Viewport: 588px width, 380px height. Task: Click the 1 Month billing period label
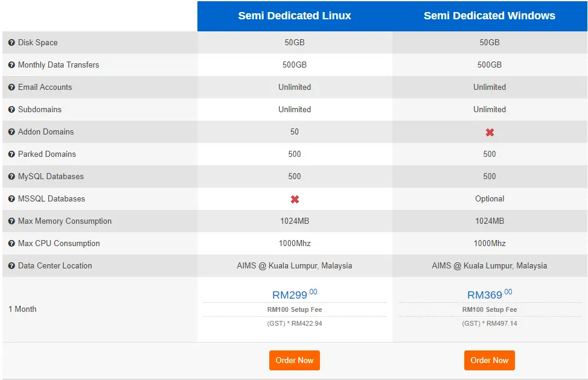[x=22, y=309]
